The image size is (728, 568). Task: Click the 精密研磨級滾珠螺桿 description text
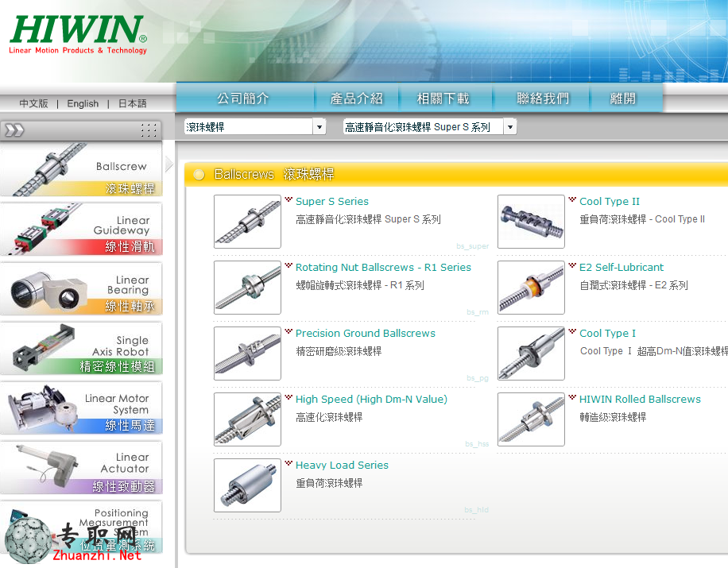click(x=339, y=351)
